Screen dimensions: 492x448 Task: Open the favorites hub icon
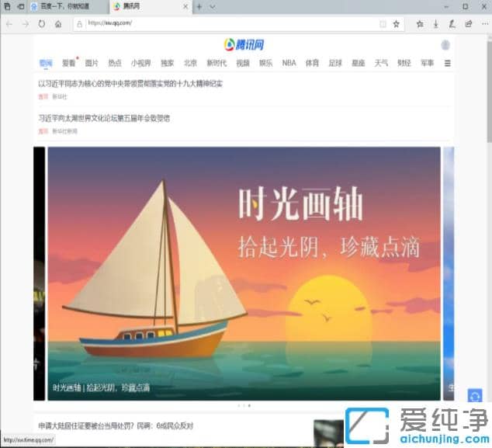tap(420, 24)
